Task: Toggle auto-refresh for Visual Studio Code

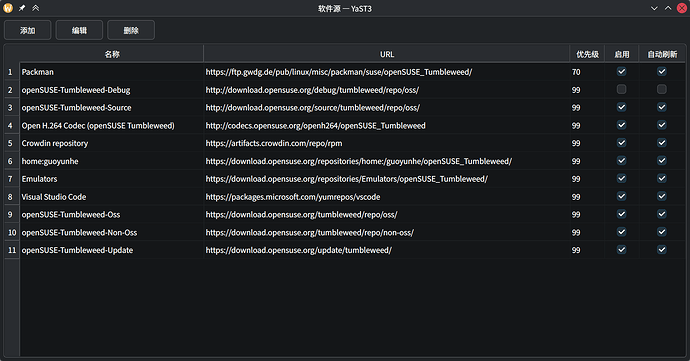Action: coord(662,196)
